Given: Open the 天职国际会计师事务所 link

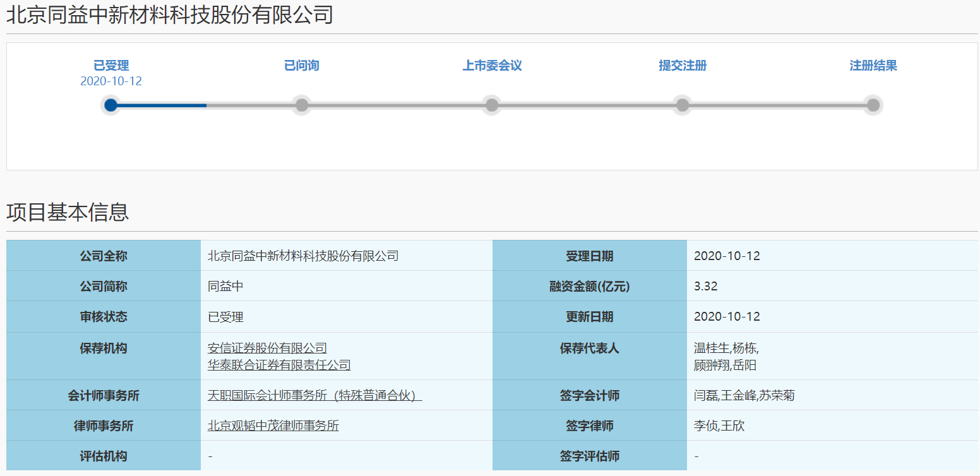Looking at the screenshot, I should pyautogui.click(x=315, y=396).
